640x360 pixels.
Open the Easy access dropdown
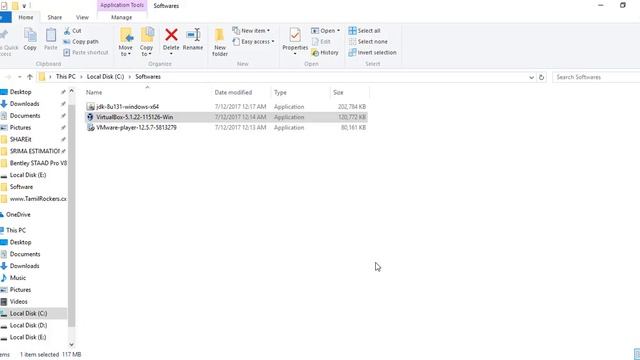(253, 42)
